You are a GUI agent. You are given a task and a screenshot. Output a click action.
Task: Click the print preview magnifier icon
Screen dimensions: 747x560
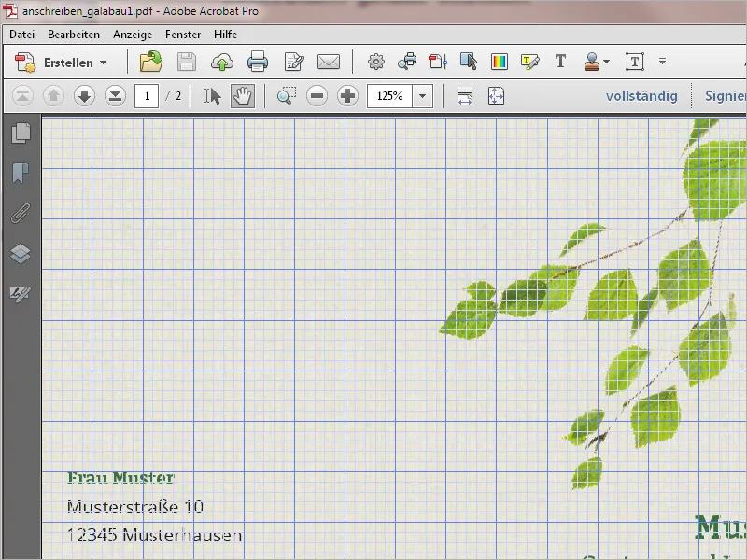click(407, 62)
